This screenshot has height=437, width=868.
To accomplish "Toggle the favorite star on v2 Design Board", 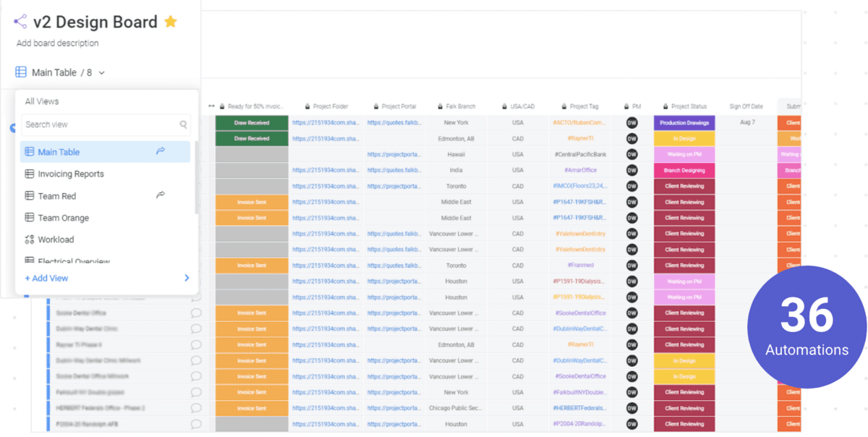I will point(171,22).
